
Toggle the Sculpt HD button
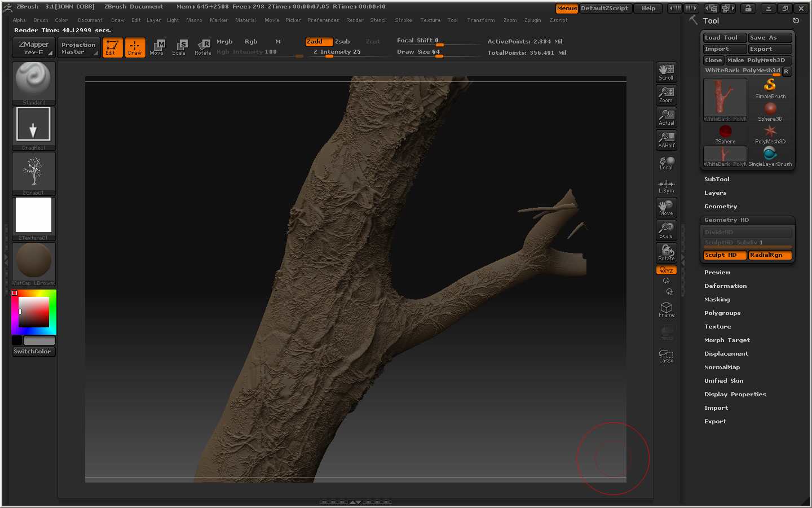[x=724, y=255]
